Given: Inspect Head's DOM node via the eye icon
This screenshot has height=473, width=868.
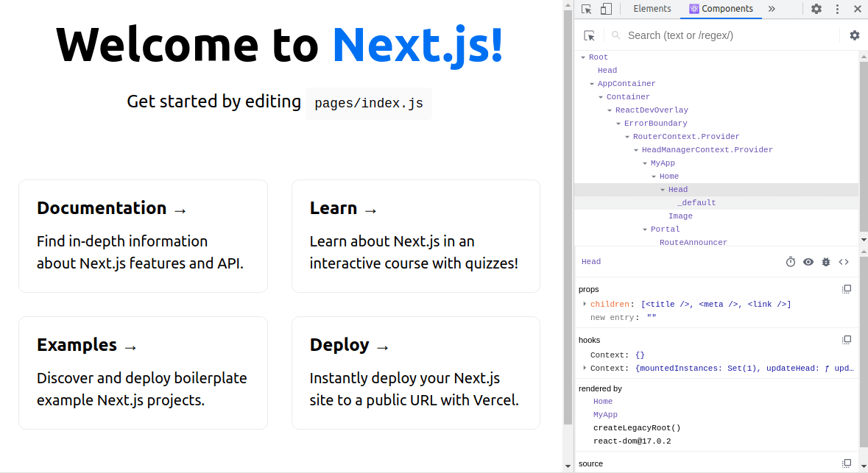Looking at the screenshot, I should (x=808, y=261).
